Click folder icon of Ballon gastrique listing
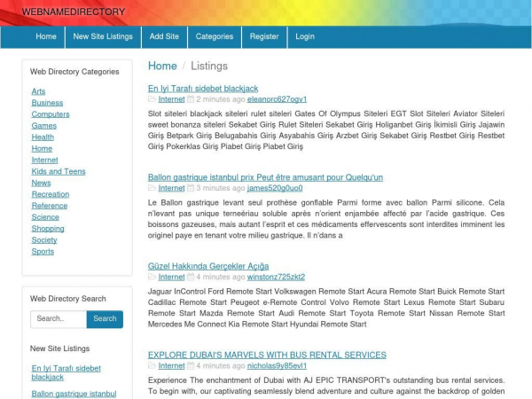 [x=152, y=188]
